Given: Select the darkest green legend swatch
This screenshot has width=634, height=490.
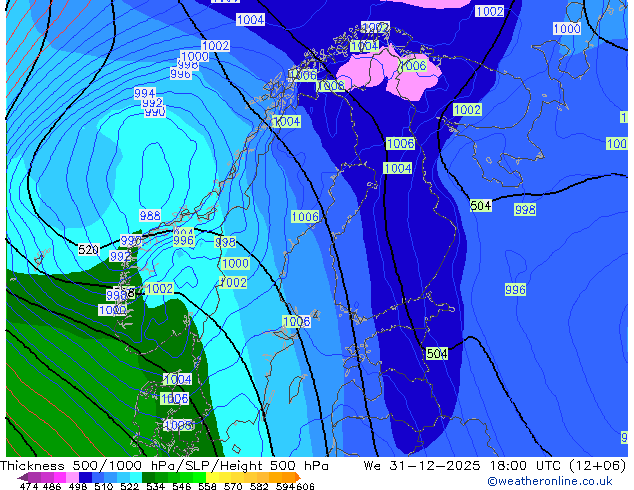Looking at the screenshot, I should click(x=148, y=477).
